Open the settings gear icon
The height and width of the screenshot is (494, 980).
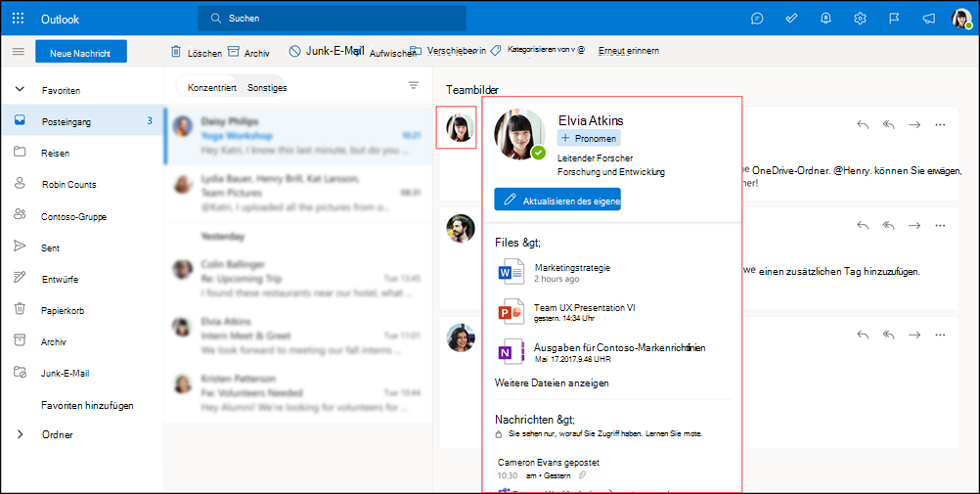click(x=860, y=19)
